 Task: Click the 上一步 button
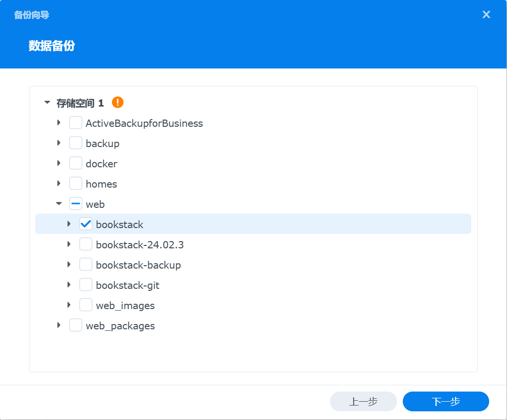click(x=363, y=401)
